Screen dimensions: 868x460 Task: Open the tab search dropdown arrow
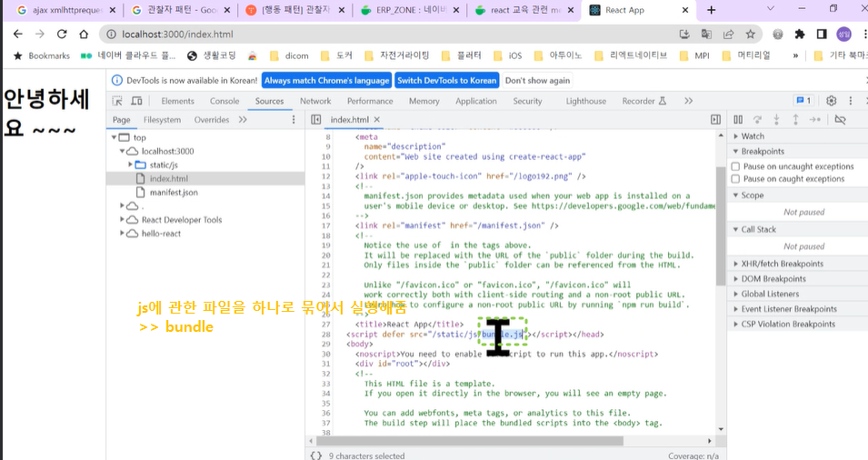point(770,9)
